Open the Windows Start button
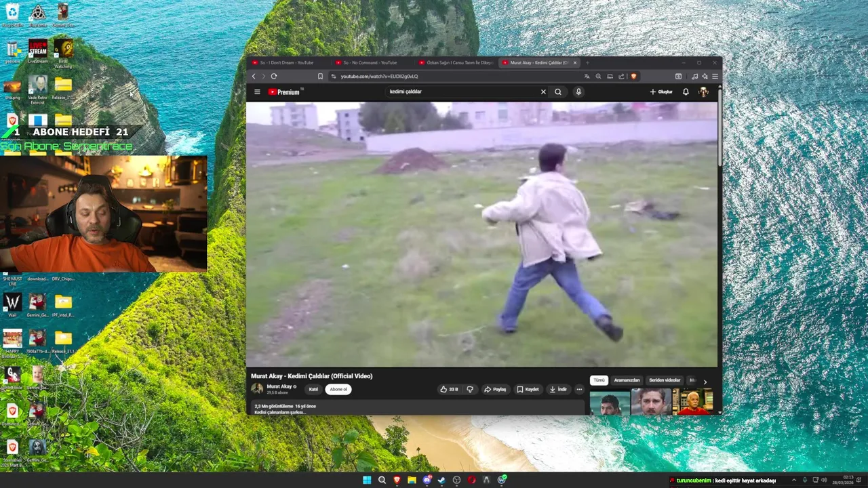This screenshot has height=488, width=868. (367, 480)
